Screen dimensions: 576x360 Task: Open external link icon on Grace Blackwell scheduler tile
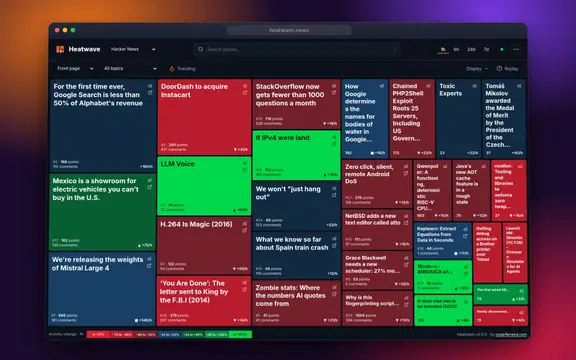point(406,264)
